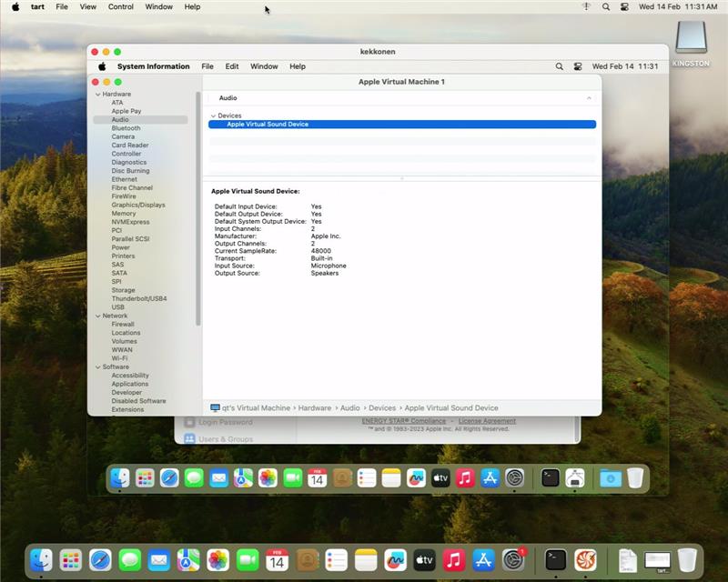Image resolution: width=728 pixels, height=582 pixels.
Task: Click the sidebar scrollbar in System Information
Action: coord(198,209)
